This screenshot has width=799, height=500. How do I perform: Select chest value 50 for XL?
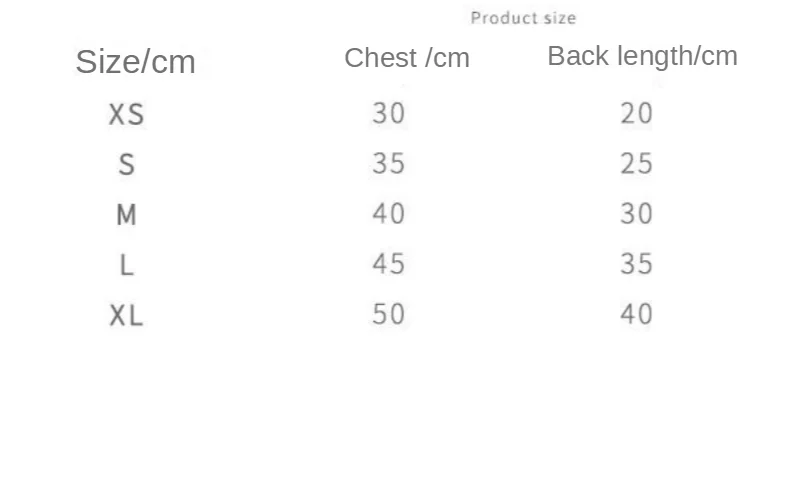(389, 315)
